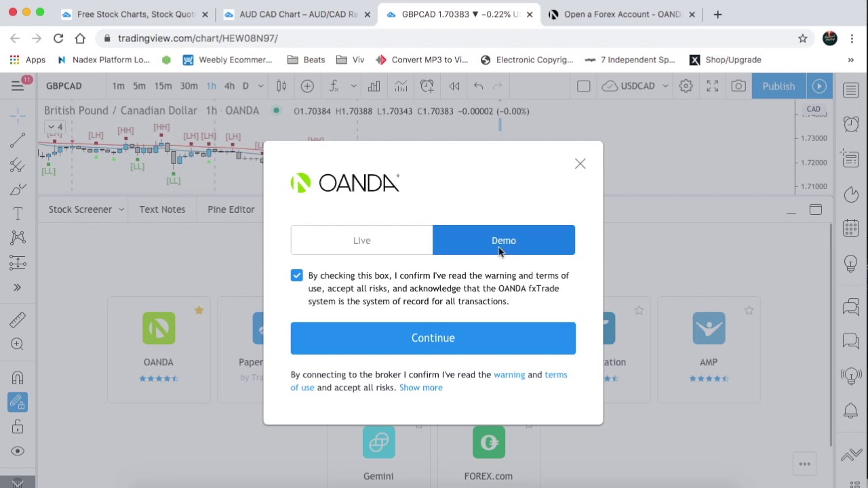Open the hotlists pie icon in right sidebar
The height and width of the screenshot is (488, 868).
point(851,195)
